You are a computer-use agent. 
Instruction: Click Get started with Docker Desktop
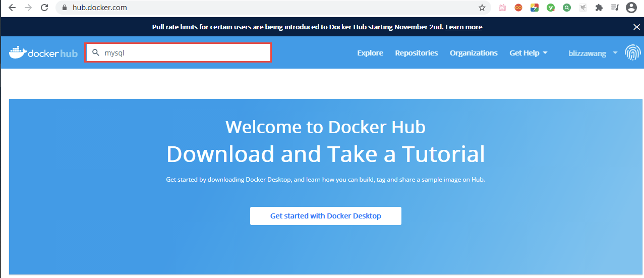(325, 216)
